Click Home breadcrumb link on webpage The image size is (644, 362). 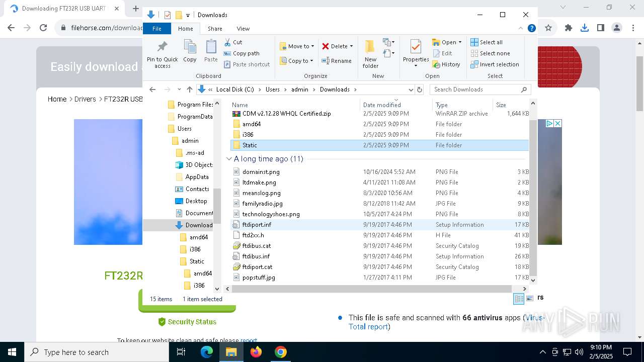coord(57,99)
